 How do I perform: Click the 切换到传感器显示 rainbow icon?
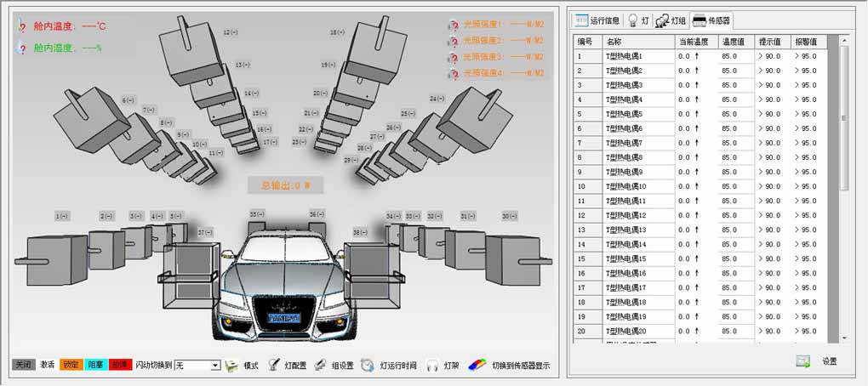coord(477,366)
